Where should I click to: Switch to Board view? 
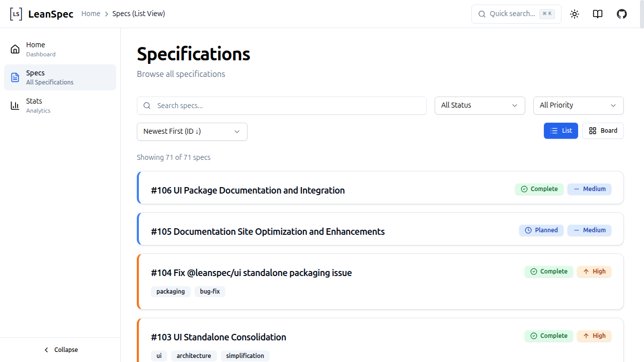pos(603,131)
